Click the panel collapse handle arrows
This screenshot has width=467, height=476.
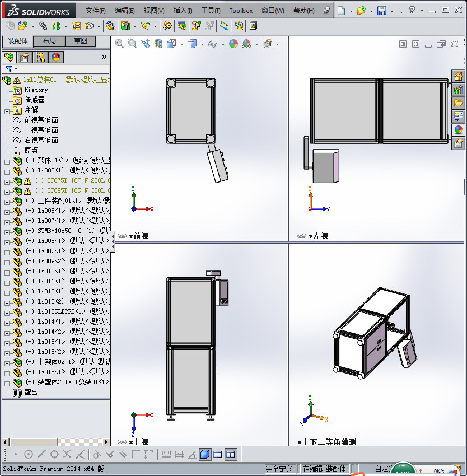[113, 241]
